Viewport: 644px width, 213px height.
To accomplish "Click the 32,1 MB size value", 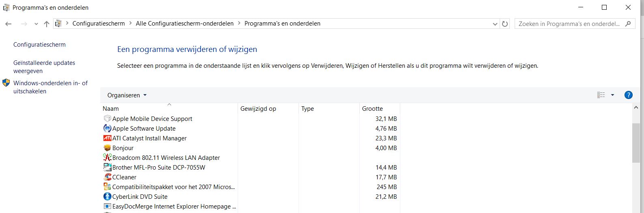I will pos(386,118).
